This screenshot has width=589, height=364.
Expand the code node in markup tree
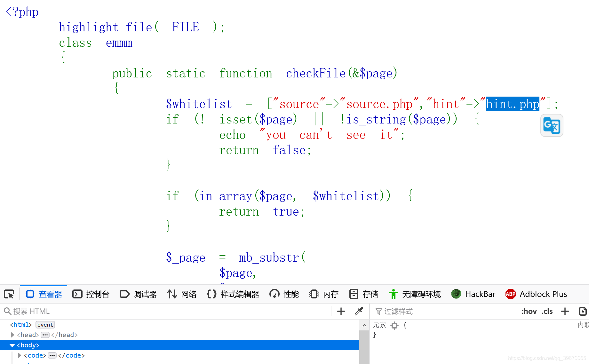coord(20,355)
